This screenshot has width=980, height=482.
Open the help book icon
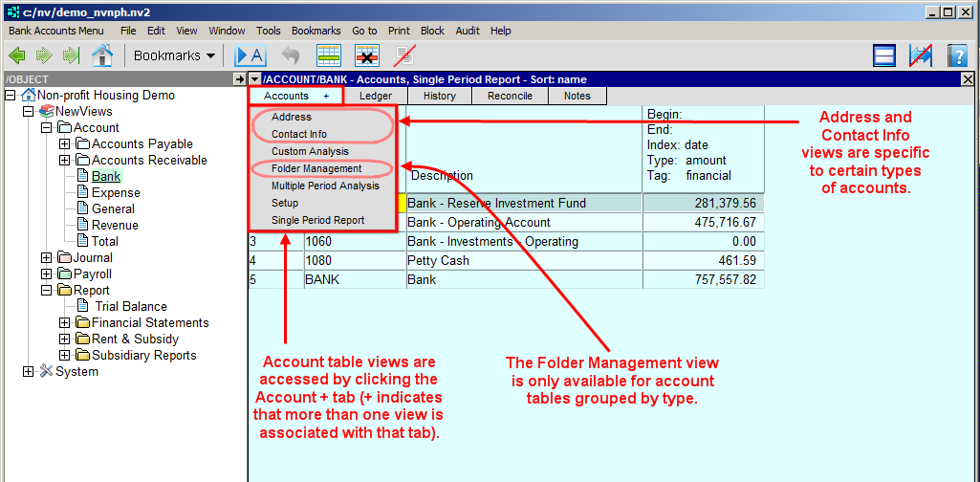point(957,55)
